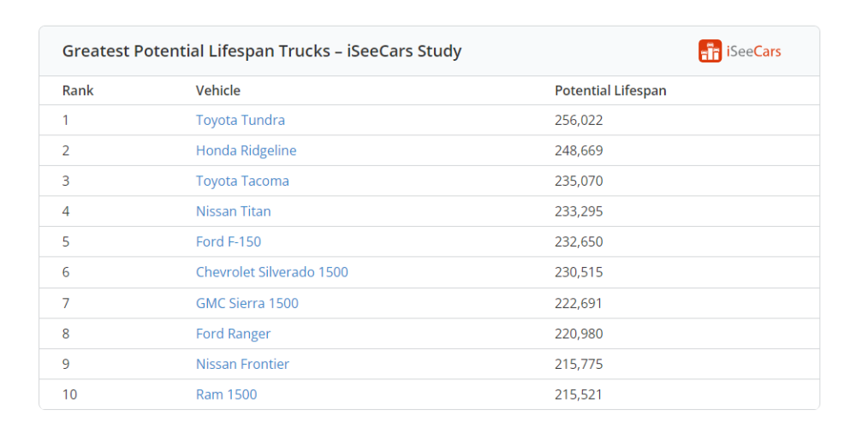Open the Ford Ranger link
Viewport: 868px width, 428px height.
click(234, 334)
